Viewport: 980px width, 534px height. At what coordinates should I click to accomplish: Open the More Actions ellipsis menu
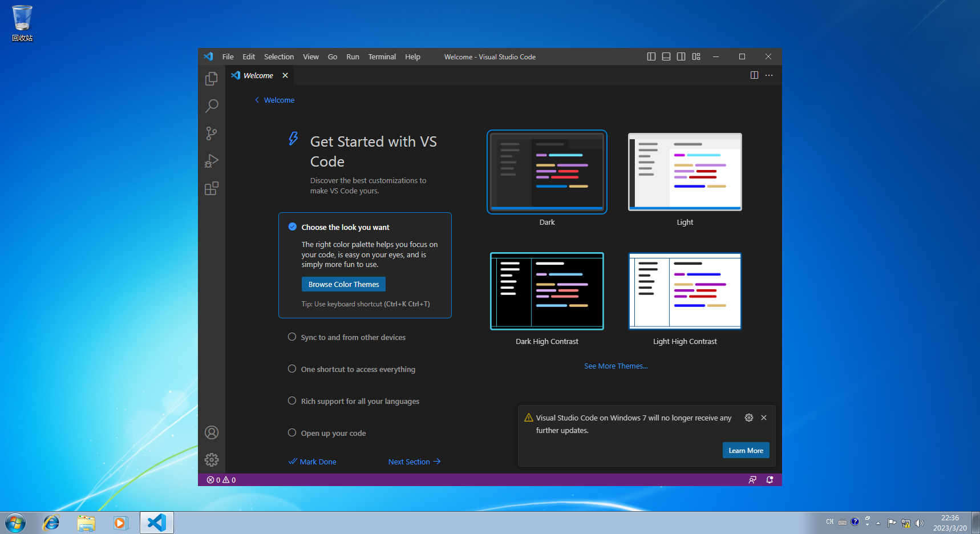768,75
